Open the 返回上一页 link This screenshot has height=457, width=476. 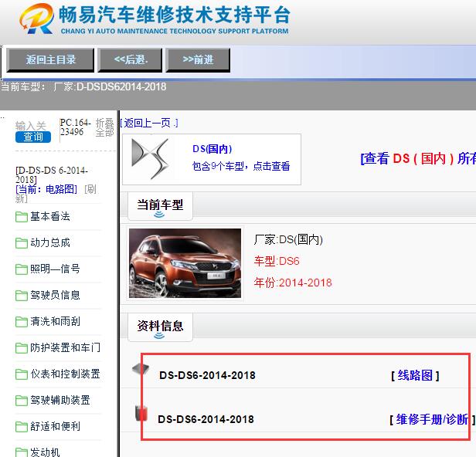coord(148,123)
